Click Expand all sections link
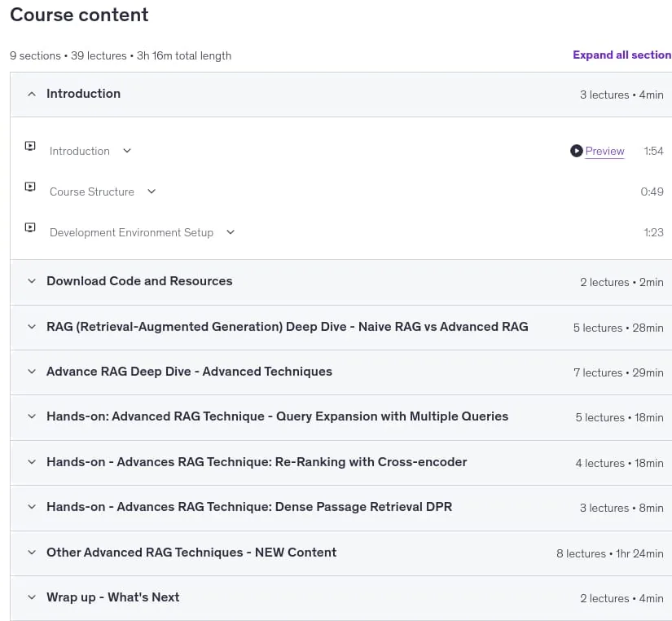This screenshot has height=621, width=672. click(x=622, y=55)
